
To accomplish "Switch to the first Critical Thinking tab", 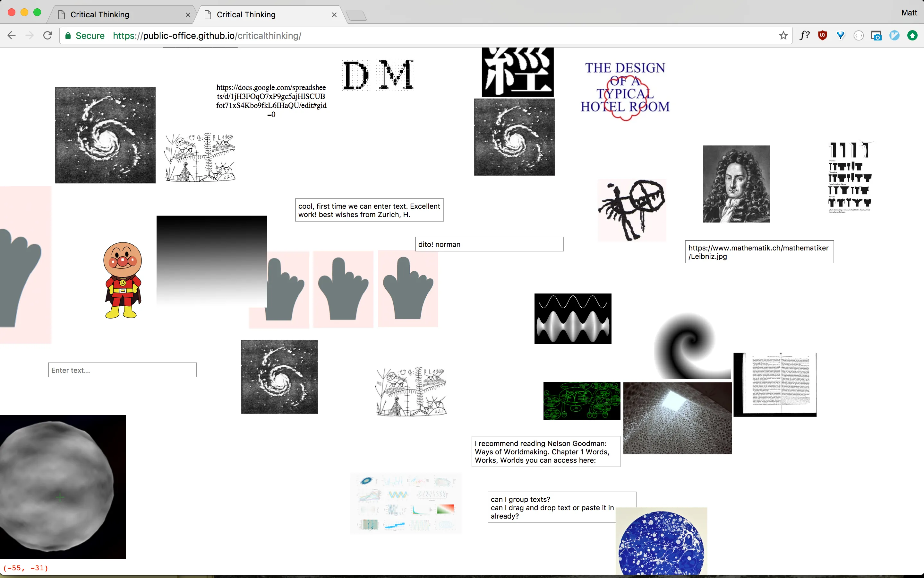I will click(122, 14).
